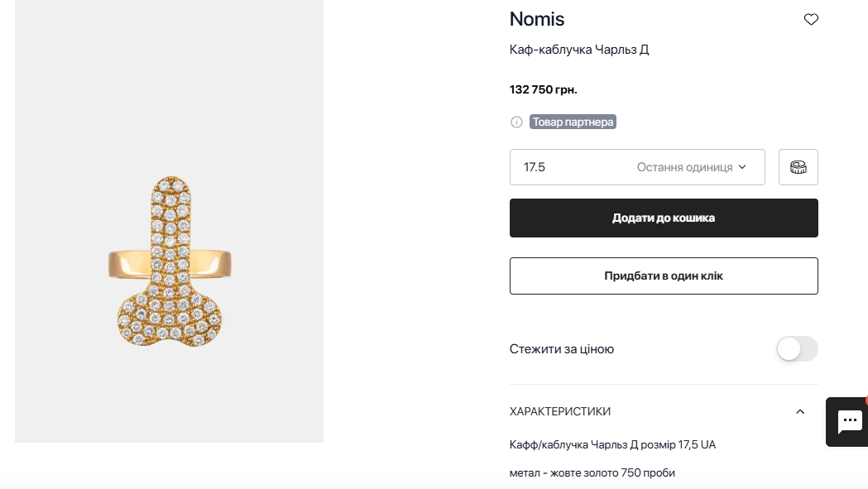This screenshot has height=489, width=868.
Task: Click the Товар партнера badge
Action: point(573,122)
